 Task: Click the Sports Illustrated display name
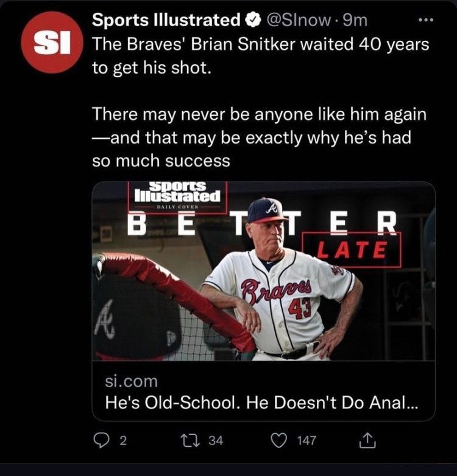tap(166, 20)
